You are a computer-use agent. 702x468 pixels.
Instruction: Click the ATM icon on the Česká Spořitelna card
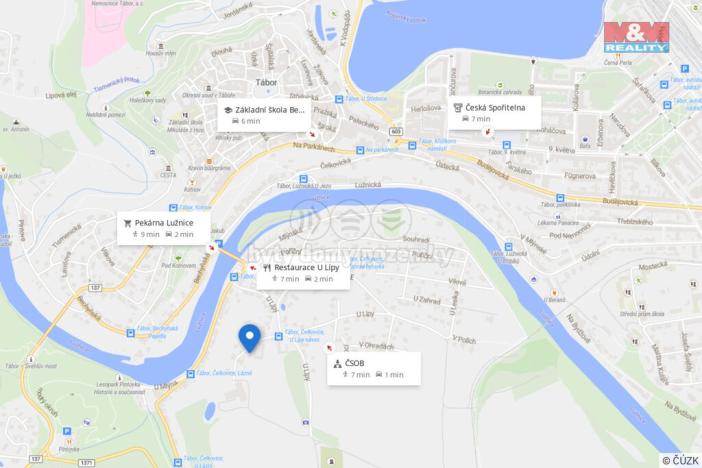[x=458, y=107]
